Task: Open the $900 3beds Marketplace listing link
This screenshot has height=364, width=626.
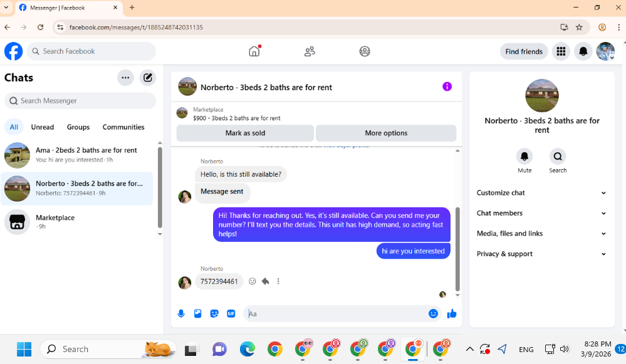Action: [x=237, y=118]
